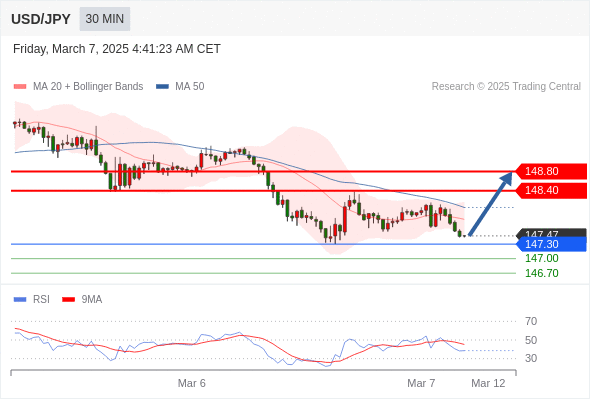590x400 pixels.
Task: Click the Mar 6 axis label
Action: point(192,383)
